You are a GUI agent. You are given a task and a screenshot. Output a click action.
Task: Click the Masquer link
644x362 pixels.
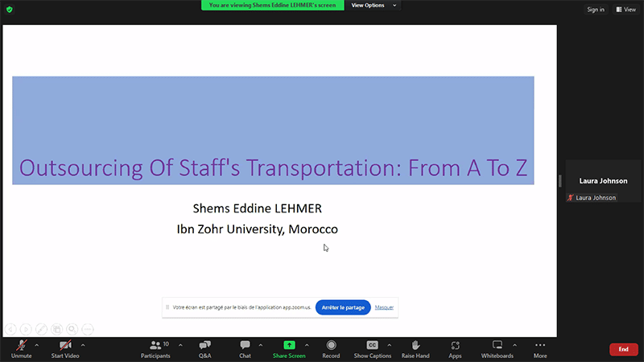(x=384, y=307)
